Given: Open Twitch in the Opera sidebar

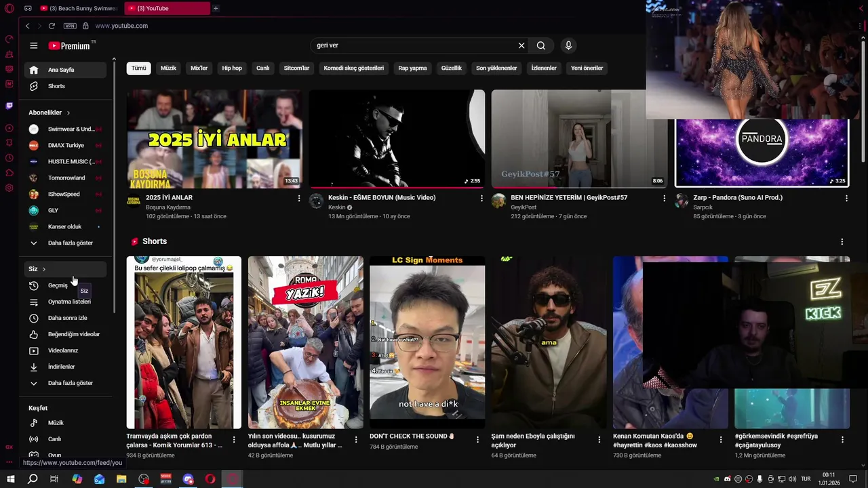Looking at the screenshot, I should (x=9, y=106).
